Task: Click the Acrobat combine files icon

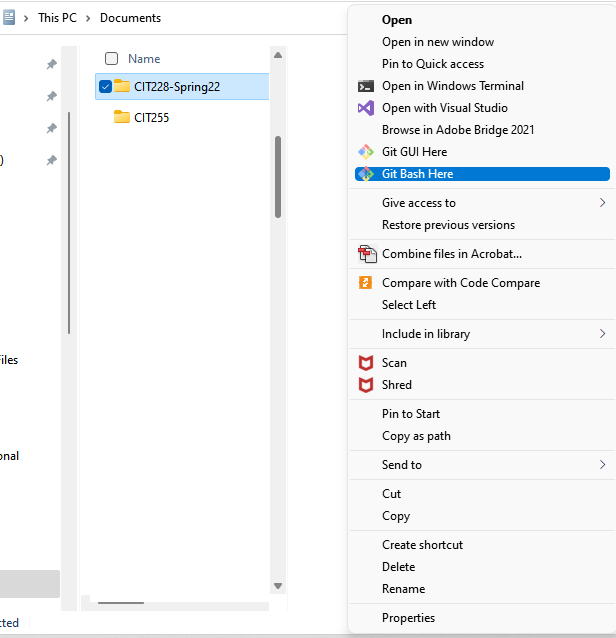Action: (x=367, y=254)
